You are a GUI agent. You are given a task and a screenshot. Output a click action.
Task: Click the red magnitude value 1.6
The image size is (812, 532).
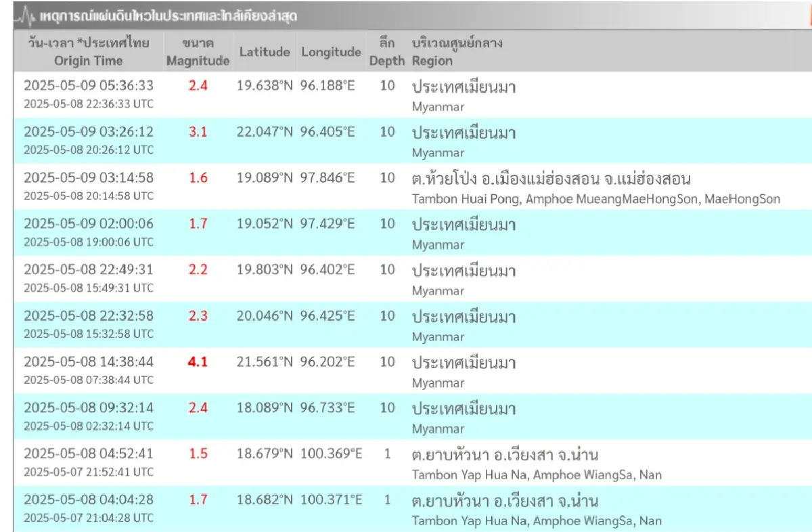(198, 178)
